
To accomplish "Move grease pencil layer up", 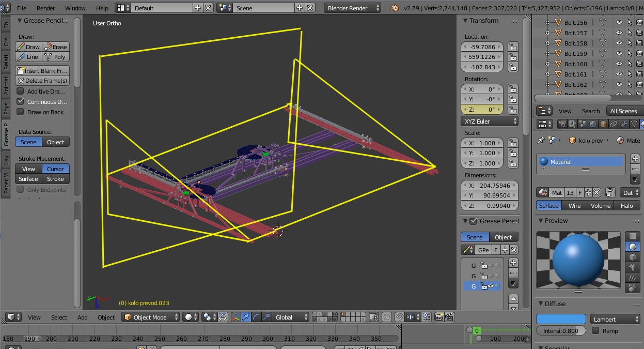I will click(513, 299).
